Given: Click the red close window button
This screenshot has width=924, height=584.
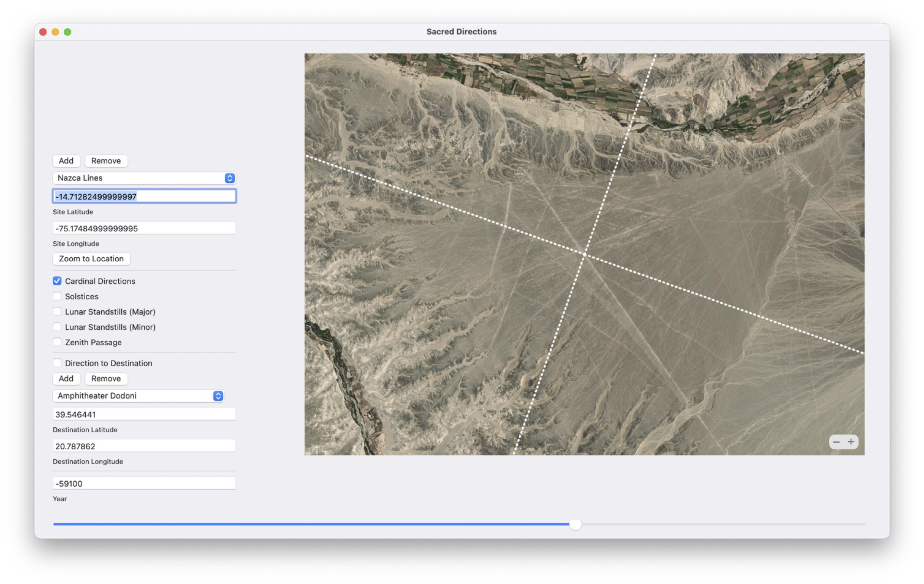Looking at the screenshot, I should [x=43, y=32].
